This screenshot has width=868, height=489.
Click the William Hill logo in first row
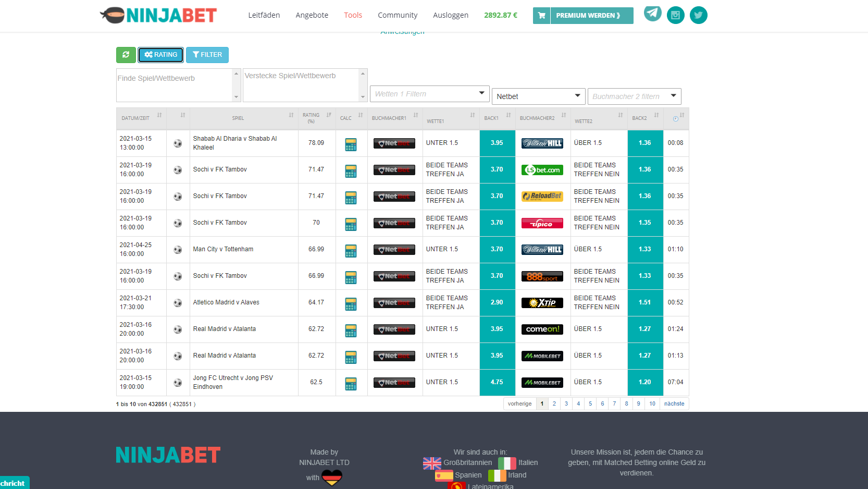coord(542,143)
